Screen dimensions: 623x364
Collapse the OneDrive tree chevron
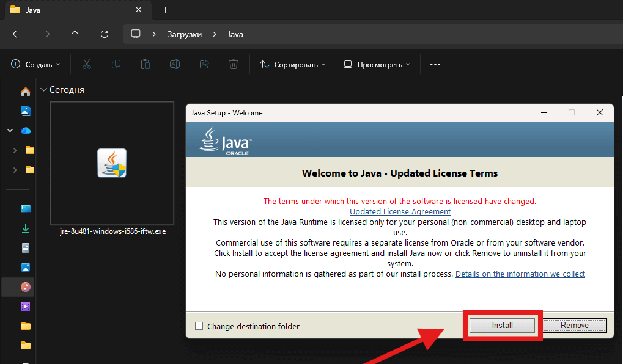pyautogui.click(x=10, y=130)
